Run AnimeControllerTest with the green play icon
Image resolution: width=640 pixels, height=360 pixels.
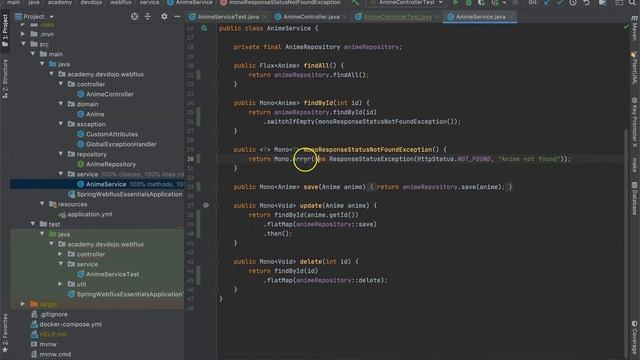click(456, 3)
